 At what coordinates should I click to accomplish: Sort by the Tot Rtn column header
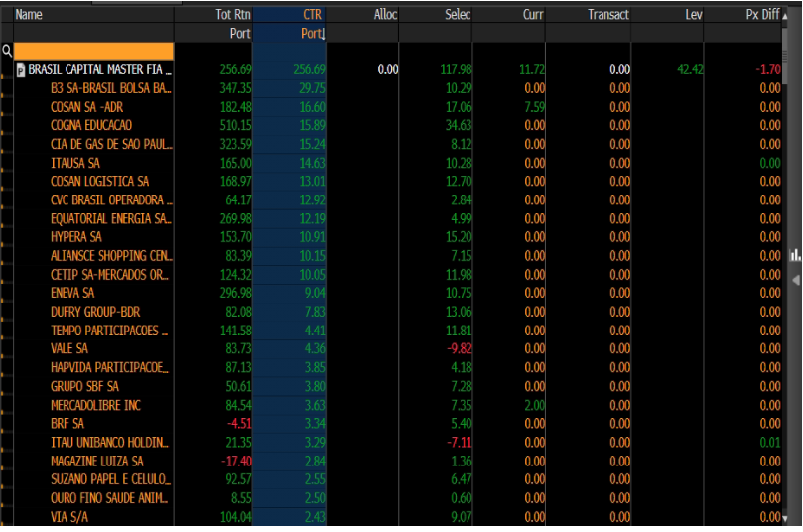coord(233,14)
